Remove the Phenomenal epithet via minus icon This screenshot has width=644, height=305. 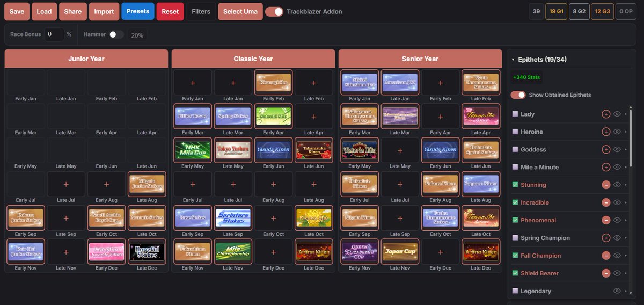point(606,220)
